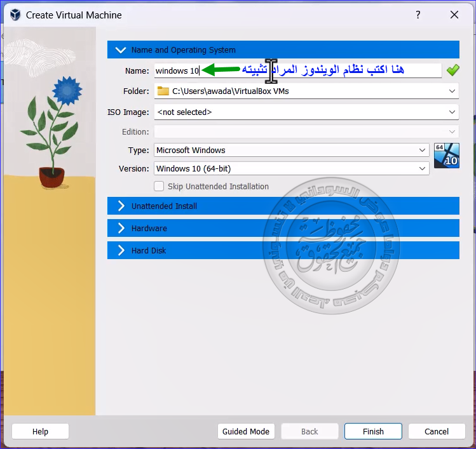Click the Windows 10 64-bit OS badge icon

pyautogui.click(x=446, y=156)
